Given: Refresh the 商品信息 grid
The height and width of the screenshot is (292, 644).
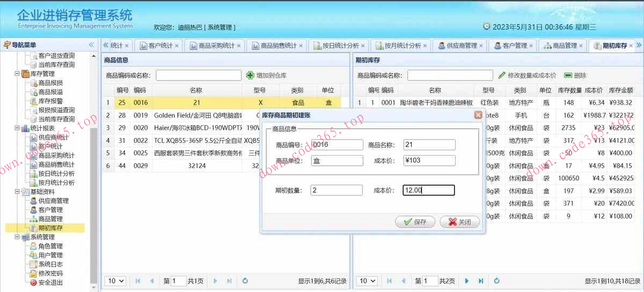Looking at the screenshot, I should pyautogui.click(x=245, y=281).
